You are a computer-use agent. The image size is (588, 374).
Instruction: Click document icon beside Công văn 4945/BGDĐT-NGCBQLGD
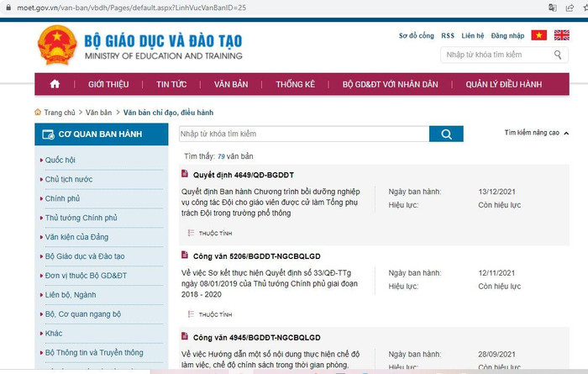[x=185, y=335]
